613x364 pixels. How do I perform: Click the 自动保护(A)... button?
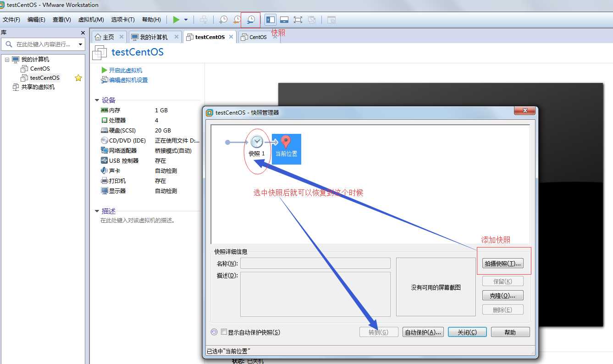(423, 332)
